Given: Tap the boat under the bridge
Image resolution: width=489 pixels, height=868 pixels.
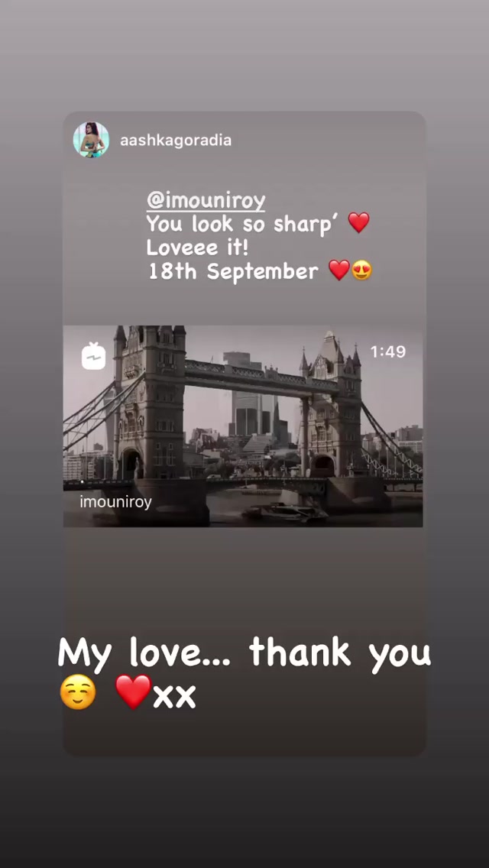Looking at the screenshot, I should click(x=286, y=512).
